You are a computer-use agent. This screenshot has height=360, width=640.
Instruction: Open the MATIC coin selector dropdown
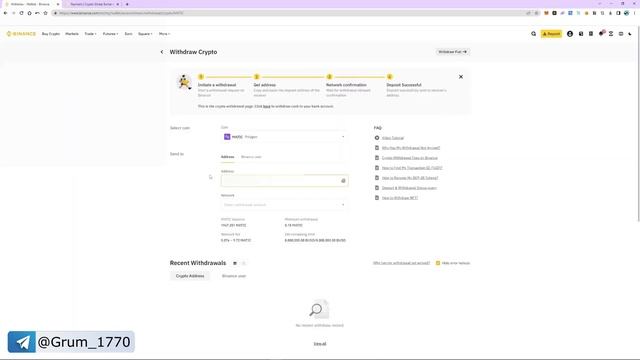[284, 137]
